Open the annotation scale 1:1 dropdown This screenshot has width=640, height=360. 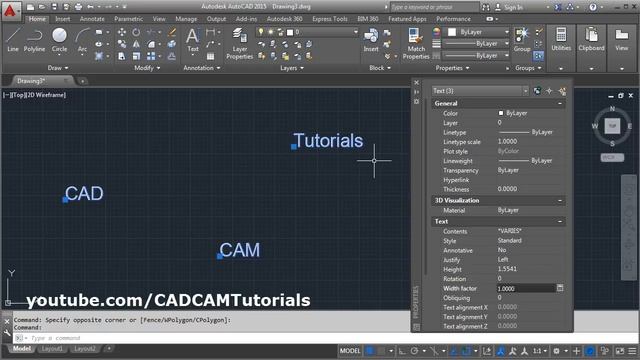tap(540, 351)
